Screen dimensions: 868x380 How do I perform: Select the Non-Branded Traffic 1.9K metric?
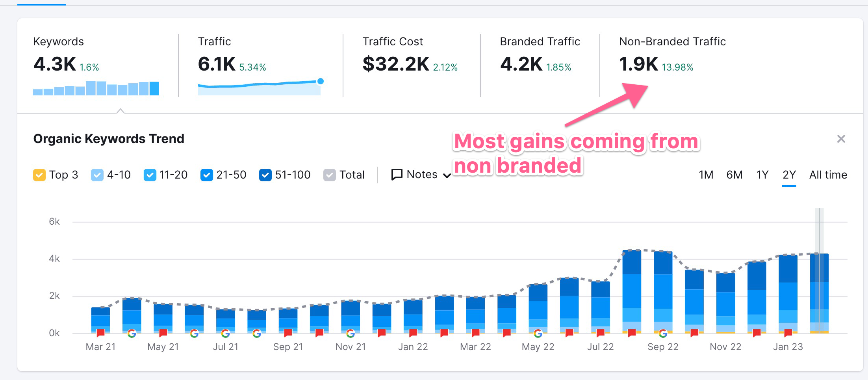672,55
